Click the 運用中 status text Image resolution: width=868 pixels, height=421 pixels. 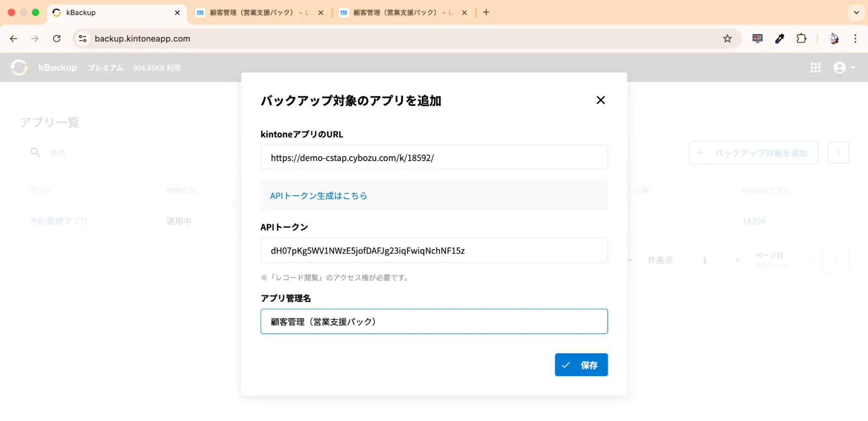click(x=179, y=221)
